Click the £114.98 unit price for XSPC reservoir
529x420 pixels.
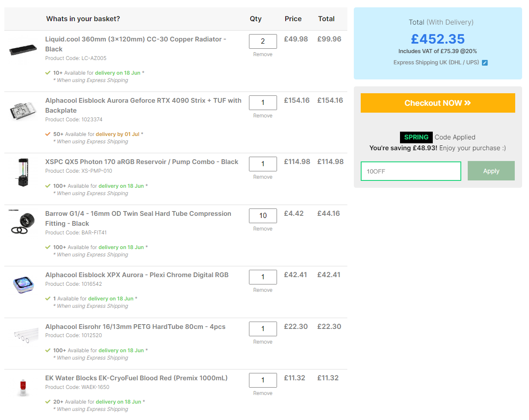pyautogui.click(x=297, y=161)
